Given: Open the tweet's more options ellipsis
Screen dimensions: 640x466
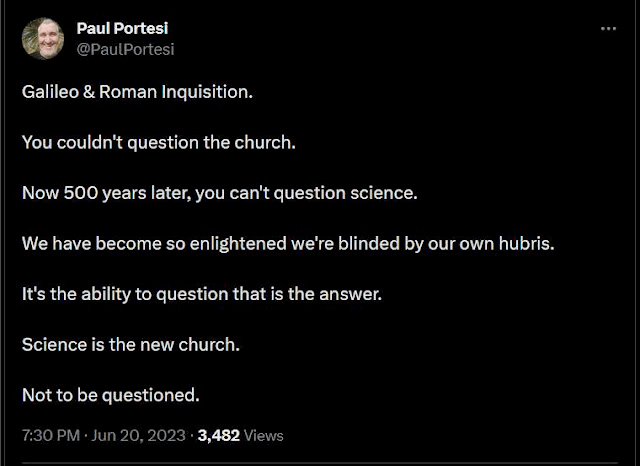Looking at the screenshot, I should pos(608,29).
